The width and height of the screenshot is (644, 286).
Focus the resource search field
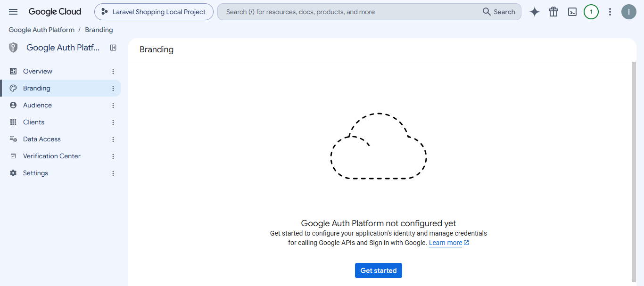pyautogui.click(x=349, y=12)
